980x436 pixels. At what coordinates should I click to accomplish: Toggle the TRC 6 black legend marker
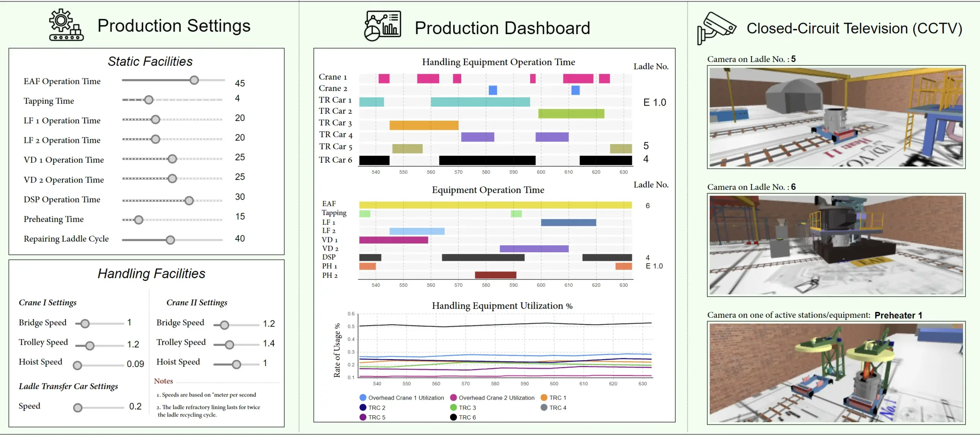pos(453,417)
